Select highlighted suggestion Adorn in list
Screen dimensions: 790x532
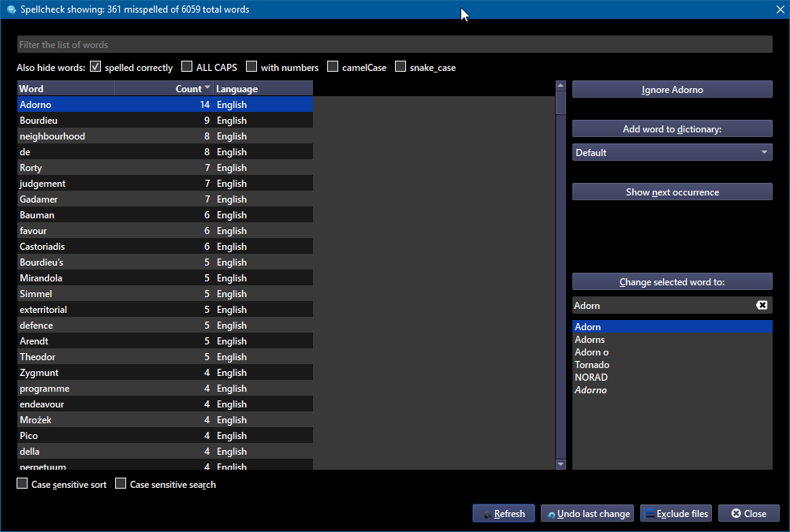click(672, 326)
